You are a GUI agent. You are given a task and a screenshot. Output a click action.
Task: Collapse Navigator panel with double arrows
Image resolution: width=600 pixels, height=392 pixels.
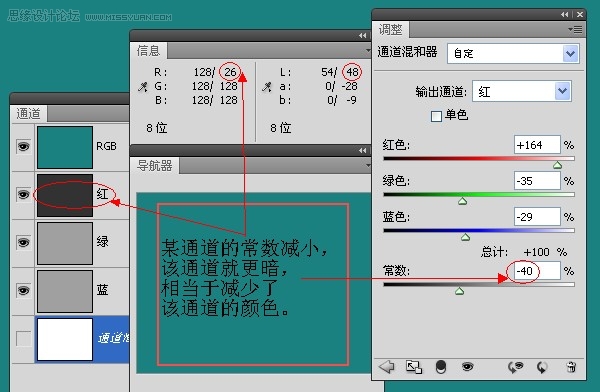point(362,150)
